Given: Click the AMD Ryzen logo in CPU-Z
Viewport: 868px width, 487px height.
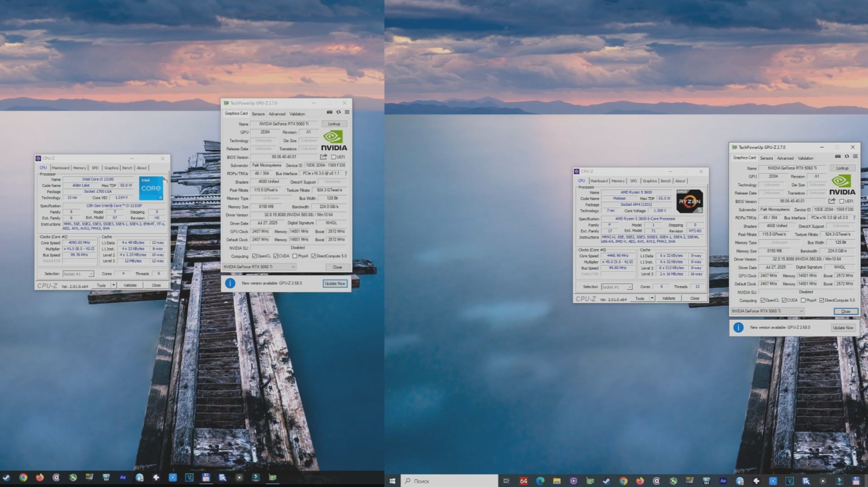Looking at the screenshot, I should 689,201.
